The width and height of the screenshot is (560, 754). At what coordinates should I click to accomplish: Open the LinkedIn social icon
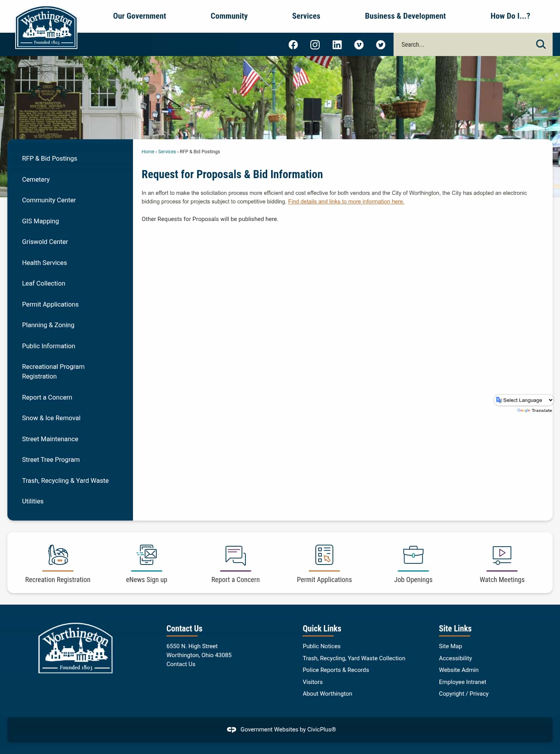pyautogui.click(x=337, y=45)
